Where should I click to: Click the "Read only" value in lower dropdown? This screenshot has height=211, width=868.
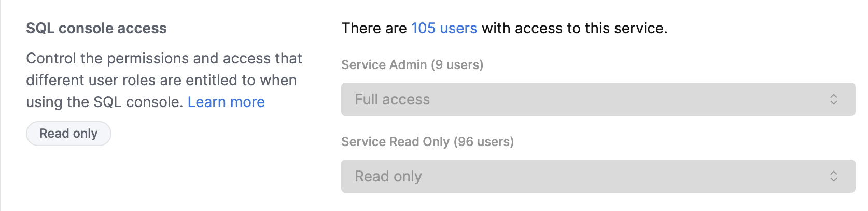point(388,176)
